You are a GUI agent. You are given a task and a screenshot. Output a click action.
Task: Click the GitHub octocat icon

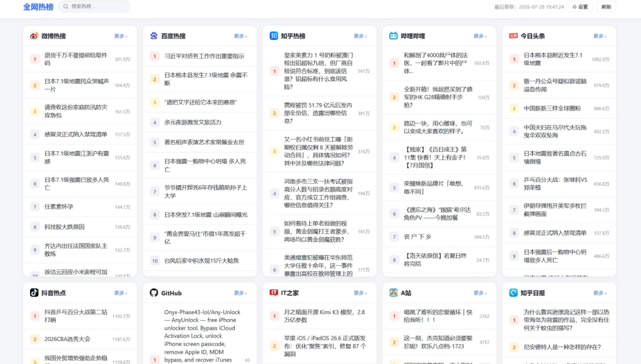click(x=154, y=293)
